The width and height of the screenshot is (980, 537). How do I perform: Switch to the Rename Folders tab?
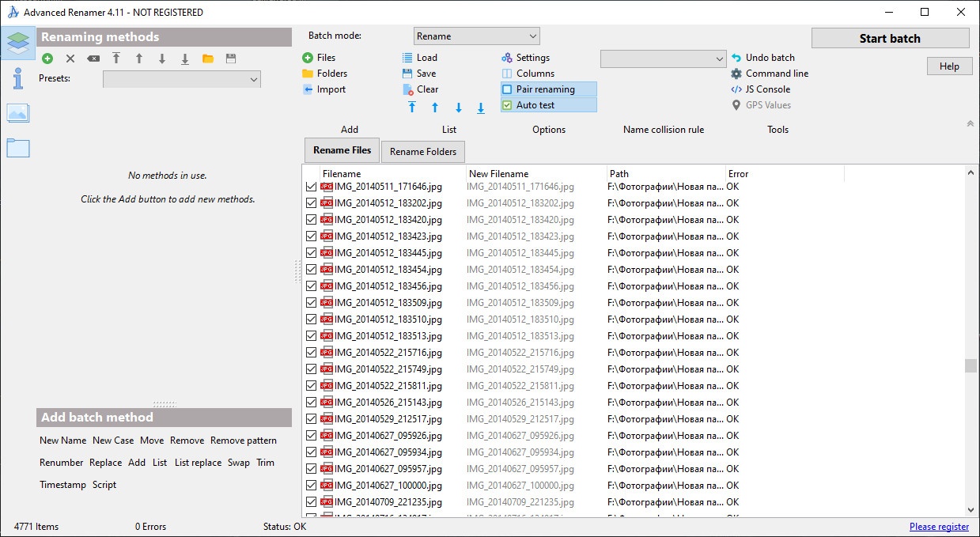pos(423,152)
